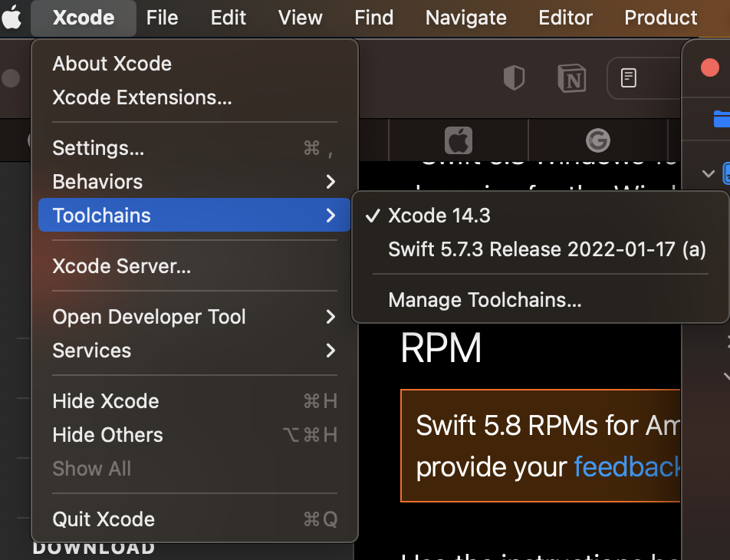
Task: Open Xcode Extensions…
Action: click(x=195, y=97)
